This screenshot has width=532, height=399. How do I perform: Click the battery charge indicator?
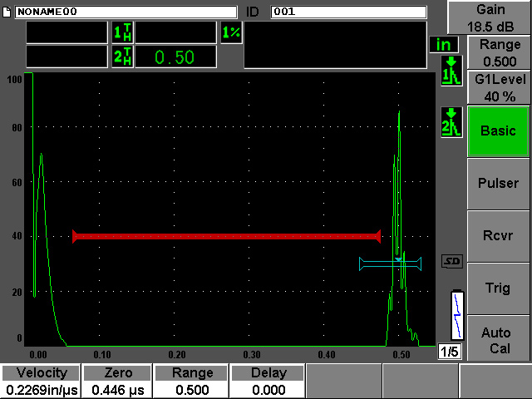pyautogui.click(x=457, y=316)
